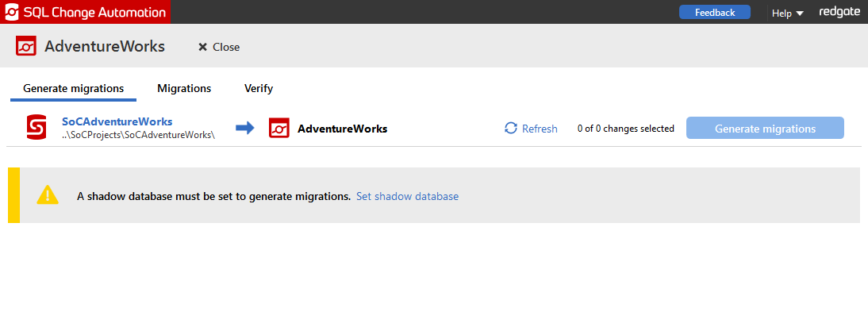Screen dimensions: 868x327
Task: Select the Generate migrations tab
Action: (x=73, y=88)
